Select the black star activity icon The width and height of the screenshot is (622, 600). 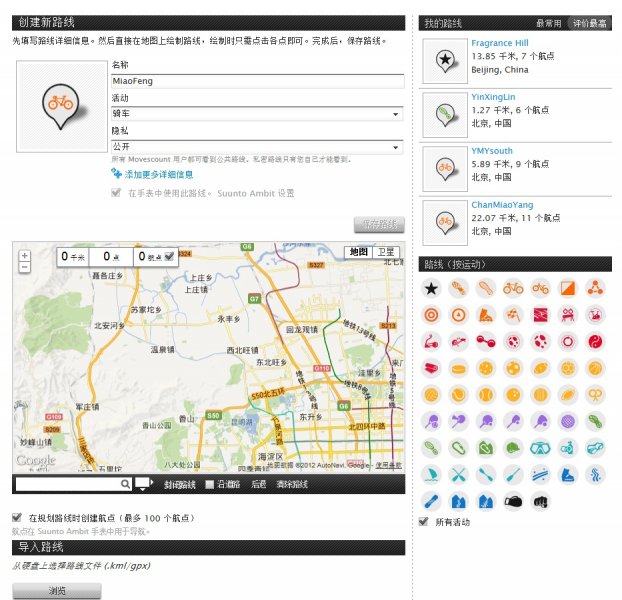click(x=431, y=288)
